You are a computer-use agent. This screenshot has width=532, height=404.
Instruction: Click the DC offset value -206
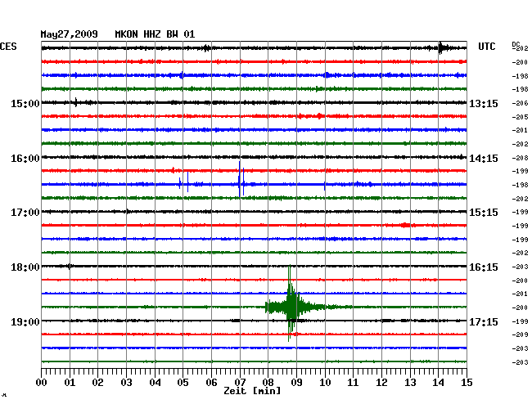click(520, 103)
